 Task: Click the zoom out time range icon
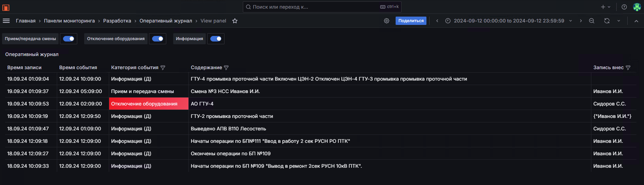tap(592, 21)
